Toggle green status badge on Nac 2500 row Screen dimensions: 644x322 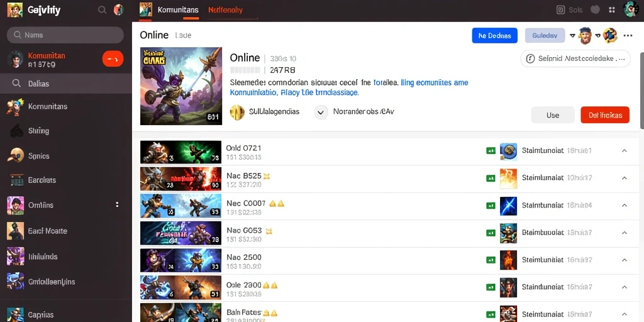click(491, 260)
